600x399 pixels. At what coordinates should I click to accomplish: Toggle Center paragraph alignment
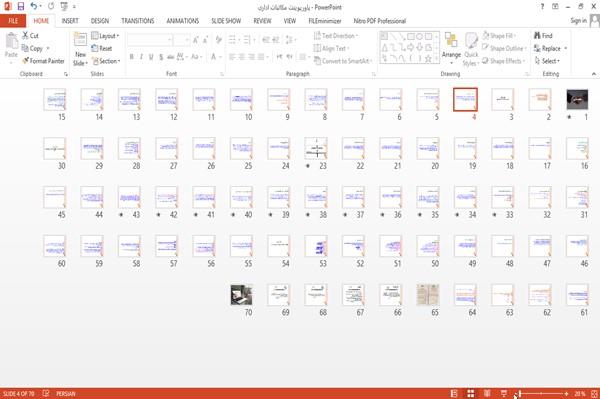point(242,57)
